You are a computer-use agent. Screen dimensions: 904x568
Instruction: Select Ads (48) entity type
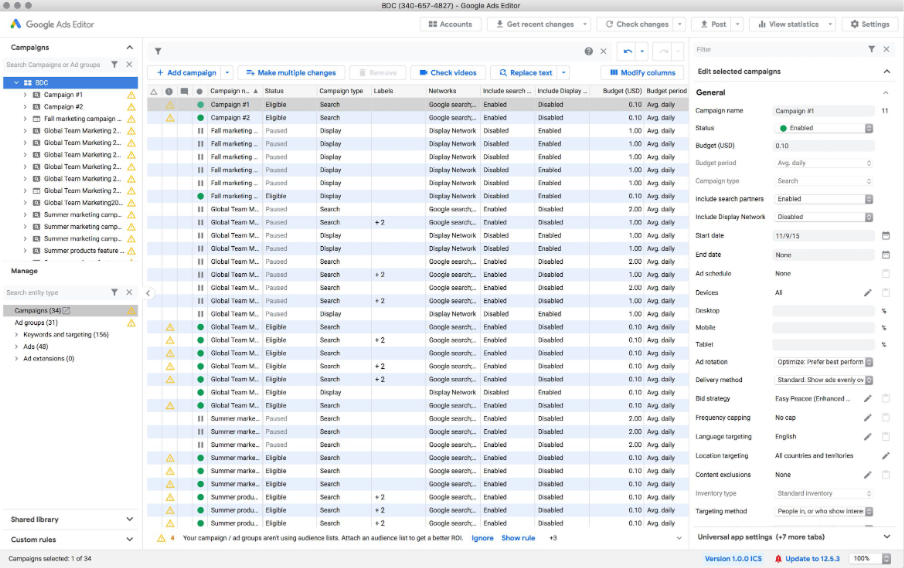pyautogui.click(x=35, y=347)
